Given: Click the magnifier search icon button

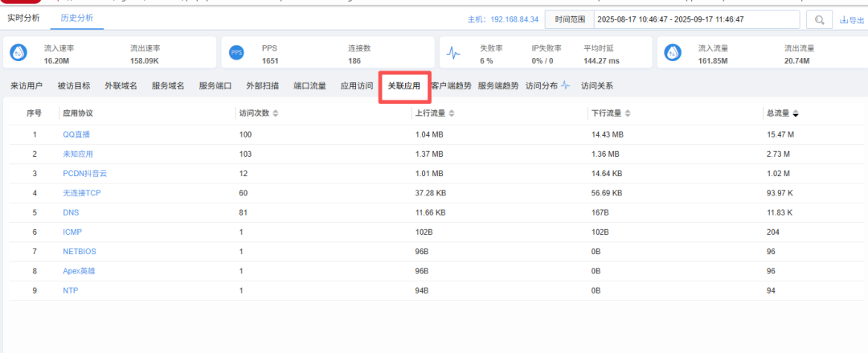Looking at the screenshot, I should (819, 20).
